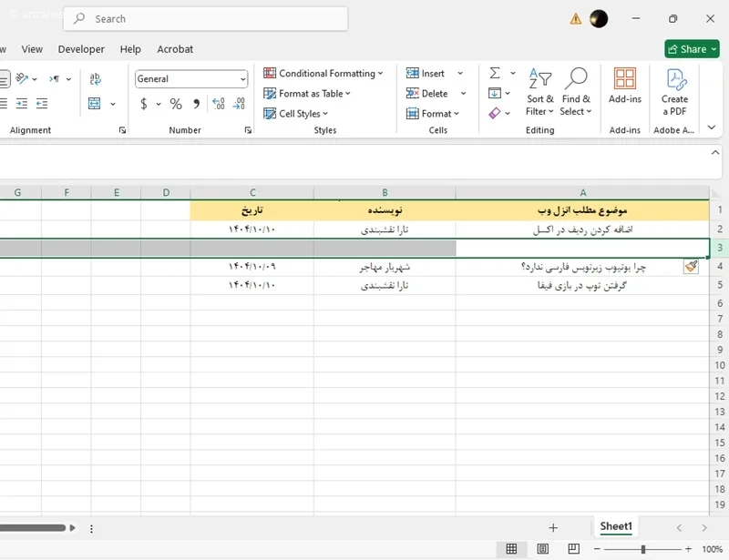729x560 pixels.
Task: Click Insert cells button
Action: click(x=426, y=73)
